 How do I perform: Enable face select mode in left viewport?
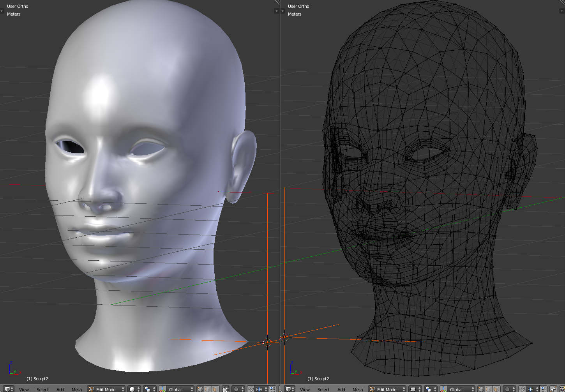(x=215, y=389)
